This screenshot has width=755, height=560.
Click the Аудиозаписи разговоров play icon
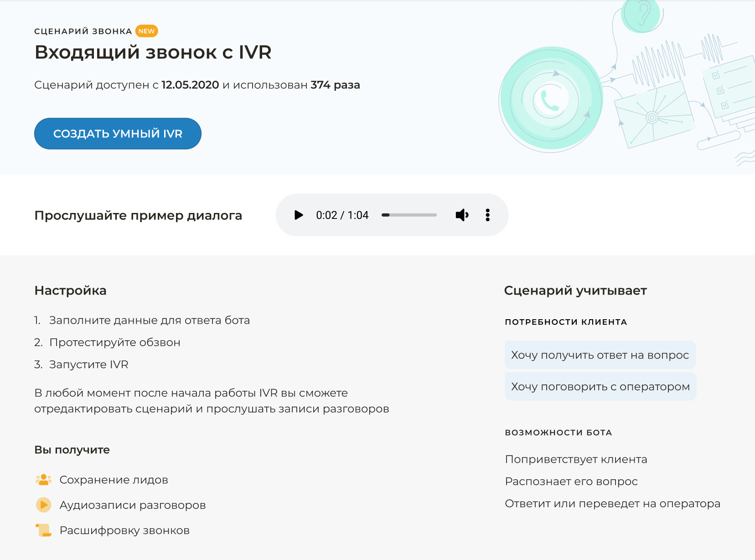pyautogui.click(x=44, y=505)
